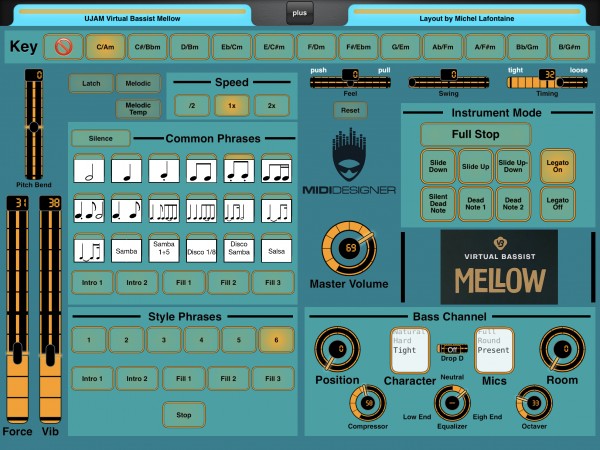
Task: Select key C#/Bbm
Action: click(147, 47)
